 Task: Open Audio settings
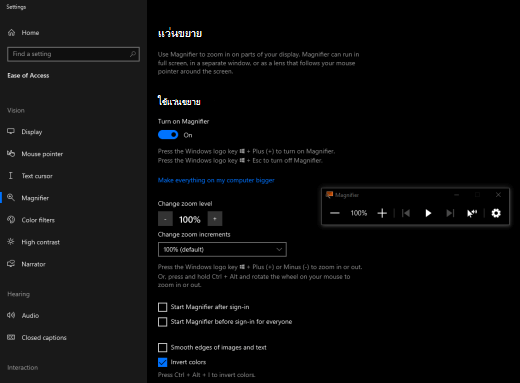coord(23,315)
